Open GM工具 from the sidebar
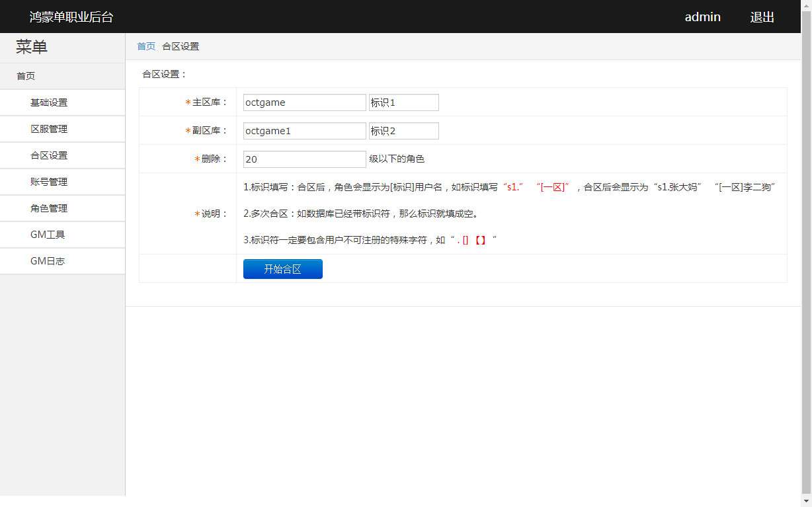Viewport: 812px width, 507px height. (x=48, y=235)
